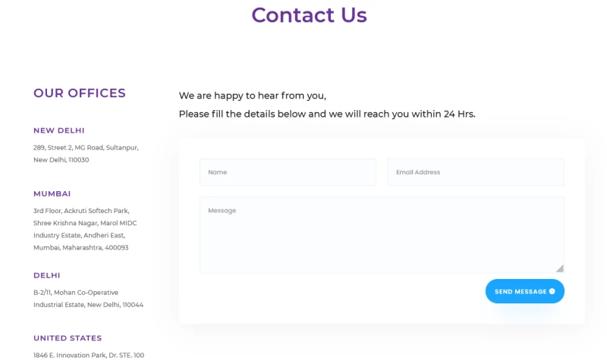Click the "B-2/11, Mohan Co-Operative" address line

[76, 292]
